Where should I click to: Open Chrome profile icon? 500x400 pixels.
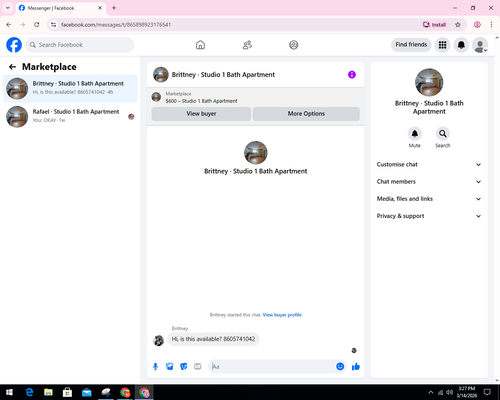477,25
